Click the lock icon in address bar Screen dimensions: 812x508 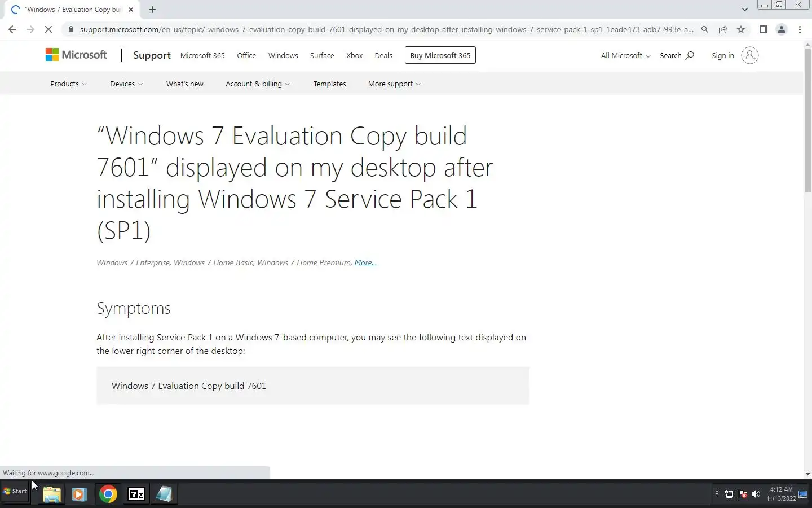point(70,29)
